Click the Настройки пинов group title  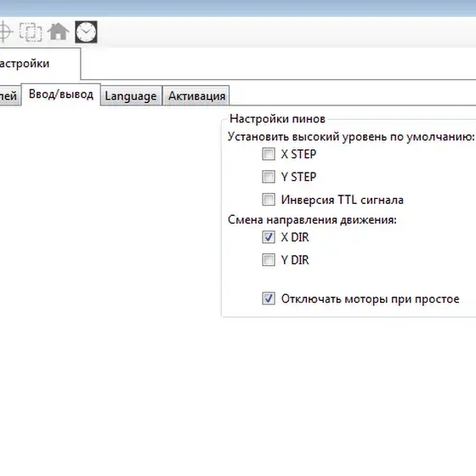click(277, 119)
